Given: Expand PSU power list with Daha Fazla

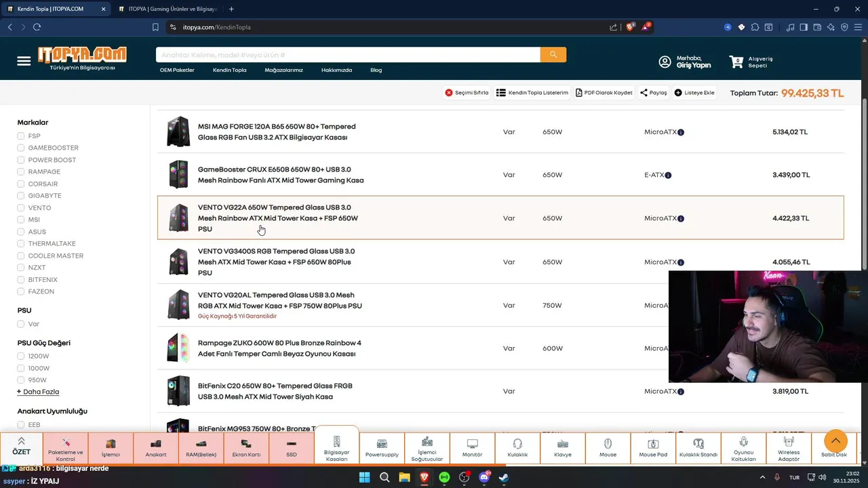Looking at the screenshot, I should (38, 392).
